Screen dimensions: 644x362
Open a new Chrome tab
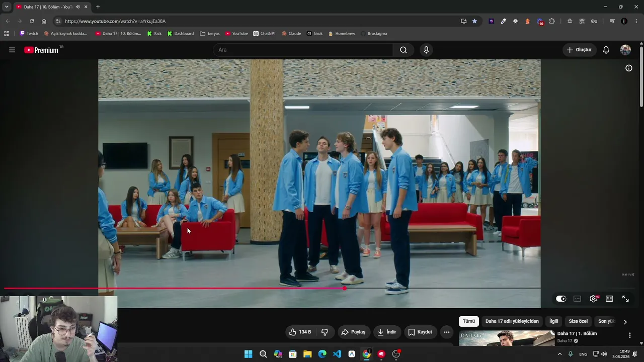pyautogui.click(x=98, y=7)
